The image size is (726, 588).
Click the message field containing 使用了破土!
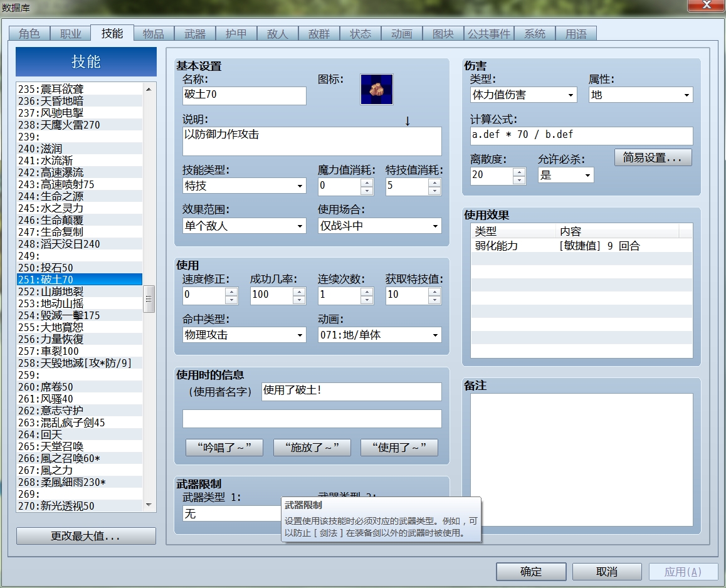(352, 391)
